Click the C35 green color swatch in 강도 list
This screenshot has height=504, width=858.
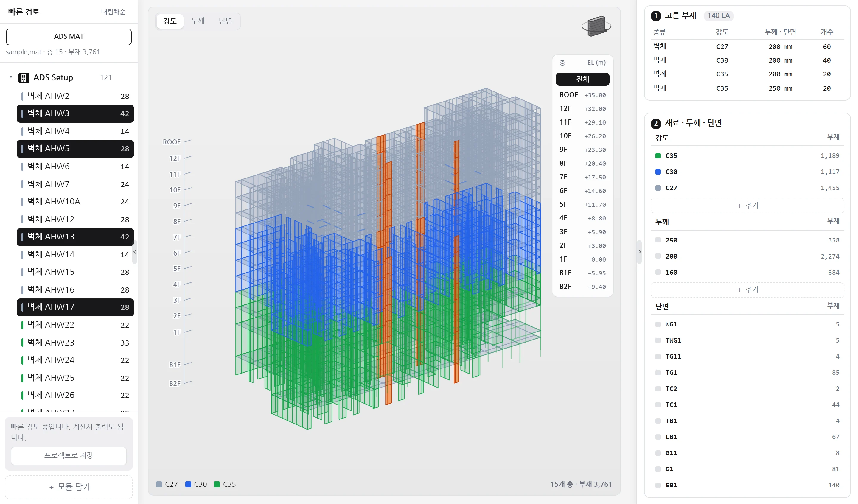click(x=658, y=155)
